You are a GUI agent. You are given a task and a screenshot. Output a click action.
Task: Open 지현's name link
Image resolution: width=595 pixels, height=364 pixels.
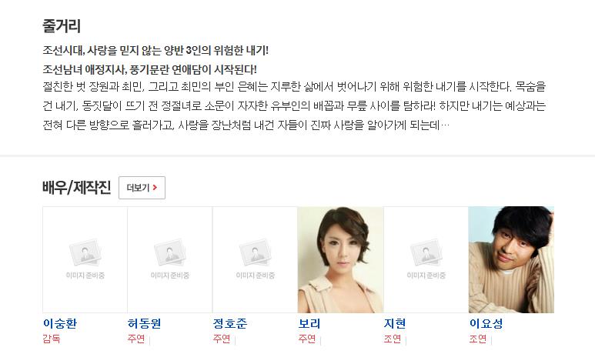pos(395,323)
